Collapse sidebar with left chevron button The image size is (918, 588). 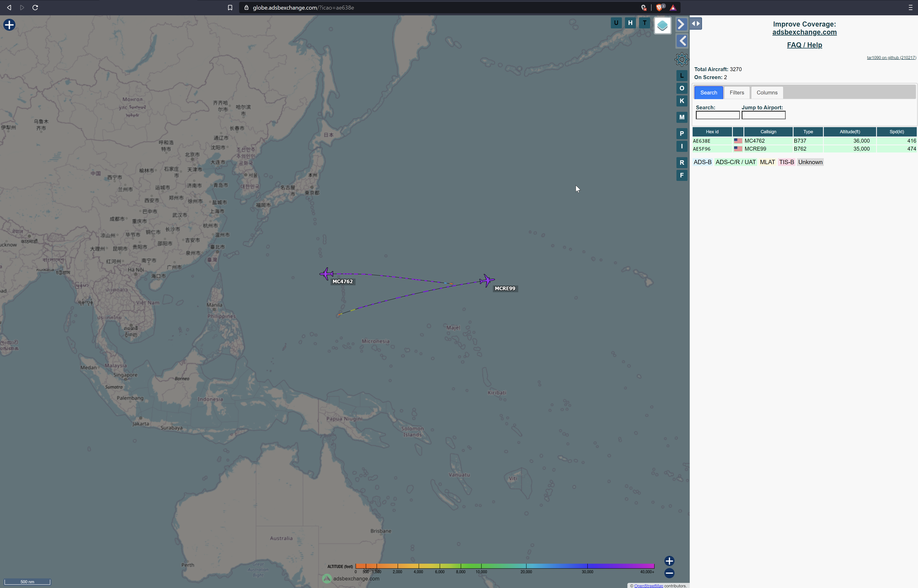[x=682, y=41]
